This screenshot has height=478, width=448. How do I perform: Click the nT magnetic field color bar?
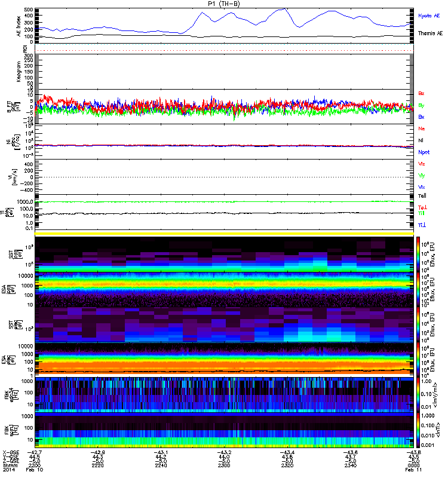(418, 430)
